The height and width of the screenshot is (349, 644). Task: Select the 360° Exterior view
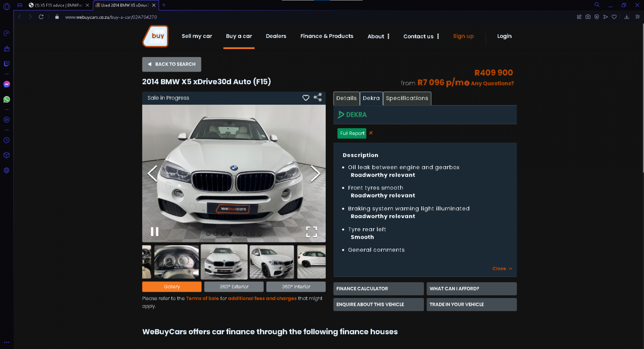tap(234, 287)
